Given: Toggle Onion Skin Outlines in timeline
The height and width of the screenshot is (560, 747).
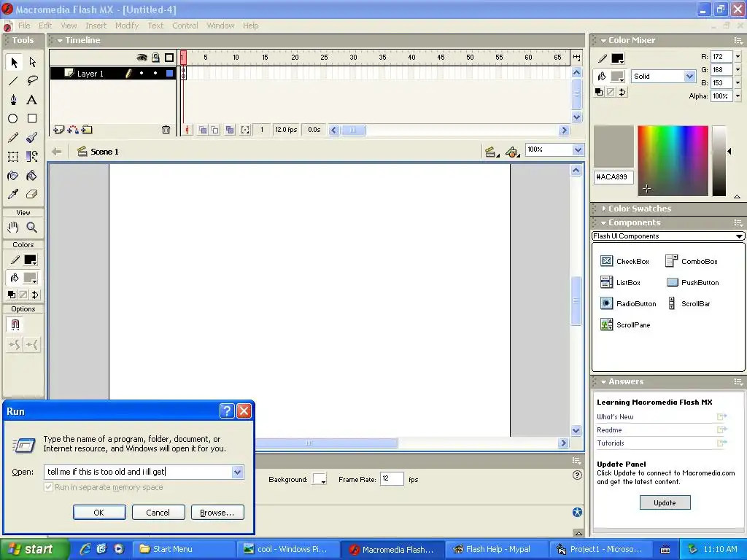Looking at the screenshot, I should (215, 130).
